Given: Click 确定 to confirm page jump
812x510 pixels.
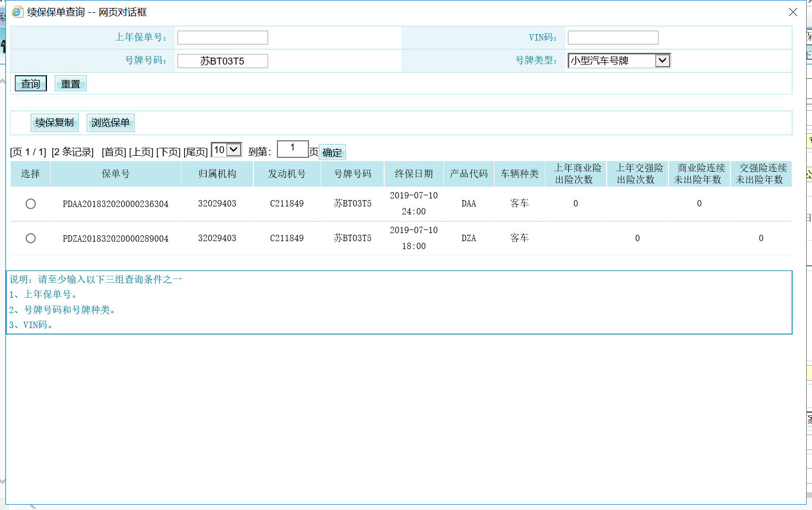Looking at the screenshot, I should click(332, 153).
